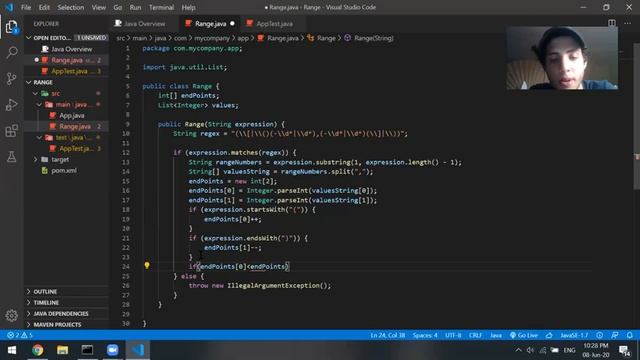Click the Go Live status bar button
This screenshot has width=640, height=360.
pyautogui.click(x=523, y=335)
